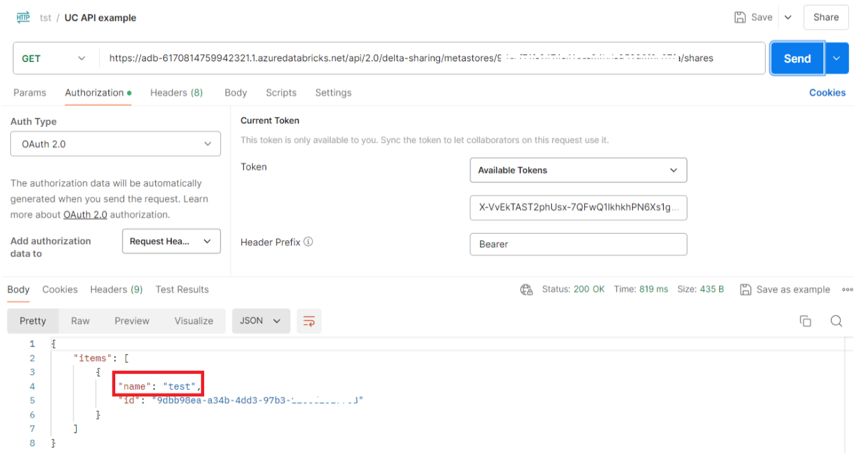Click the "items" key in the response
This screenshot has width=868, height=471.
92,358
